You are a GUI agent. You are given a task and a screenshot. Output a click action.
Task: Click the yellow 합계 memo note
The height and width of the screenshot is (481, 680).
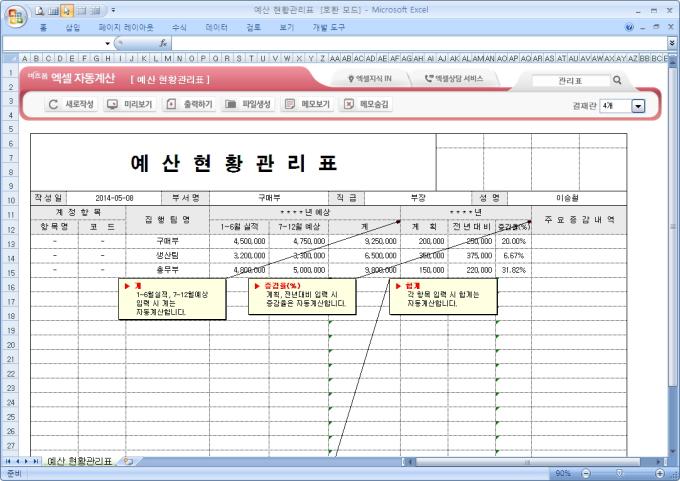(x=443, y=296)
